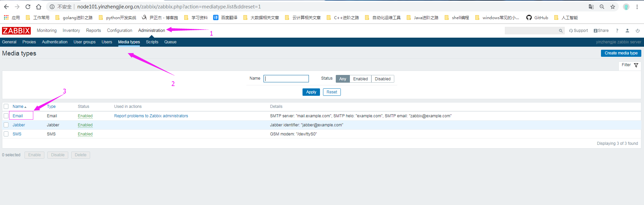Viewport: 644px width, 205px height.
Task: Select the Any status option
Action: pos(343,79)
